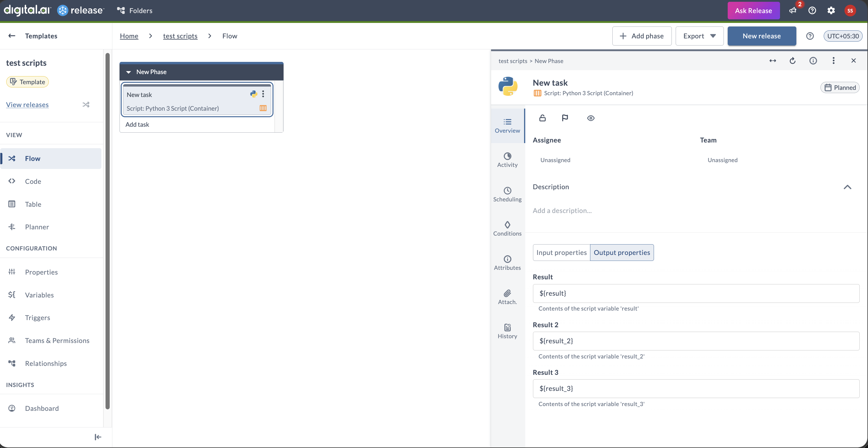Collapse the Description section chevron
This screenshot has height=448, width=868.
(x=847, y=187)
